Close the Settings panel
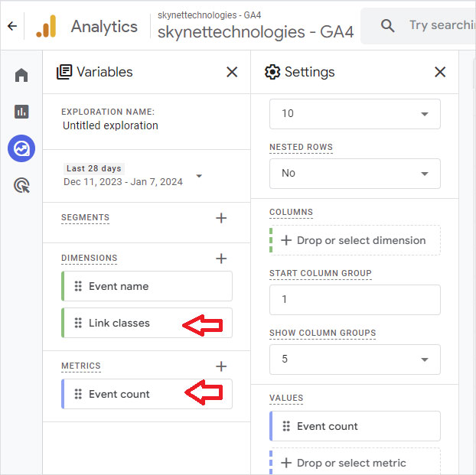Viewport: 476px width, 475px height. coord(440,72)
